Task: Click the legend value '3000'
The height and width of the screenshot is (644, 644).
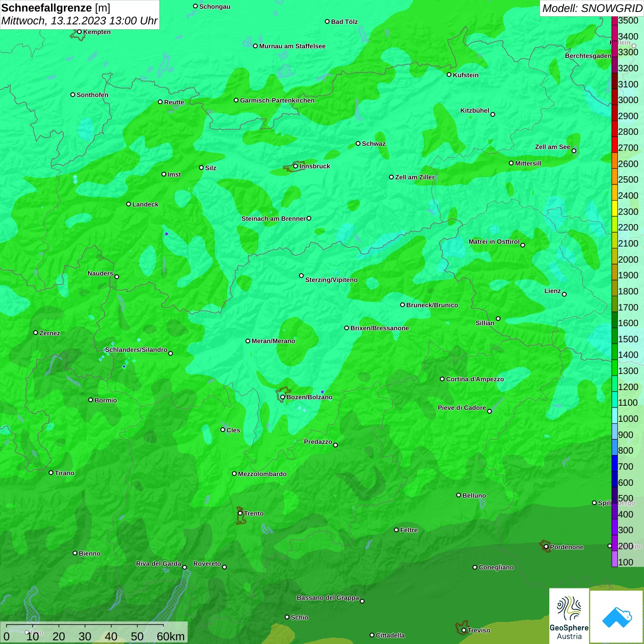Action: click(x=628, y=100)
